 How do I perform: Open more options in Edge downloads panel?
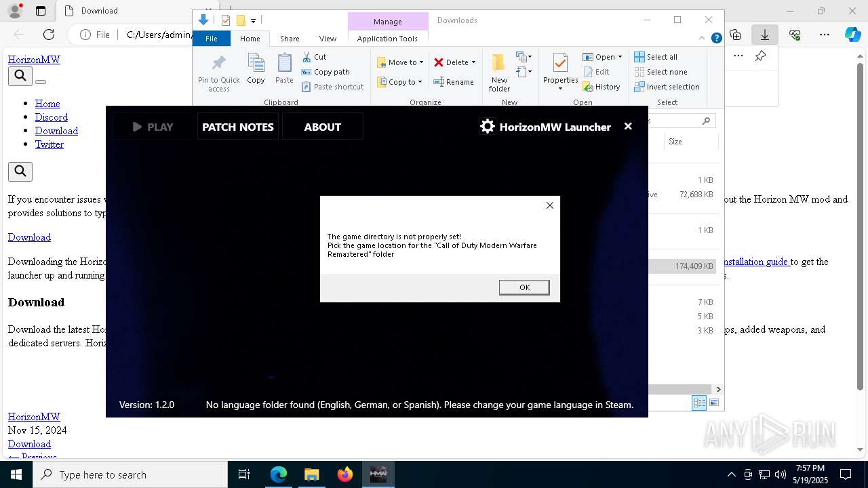pyautogui.click(x=738, y=56)
